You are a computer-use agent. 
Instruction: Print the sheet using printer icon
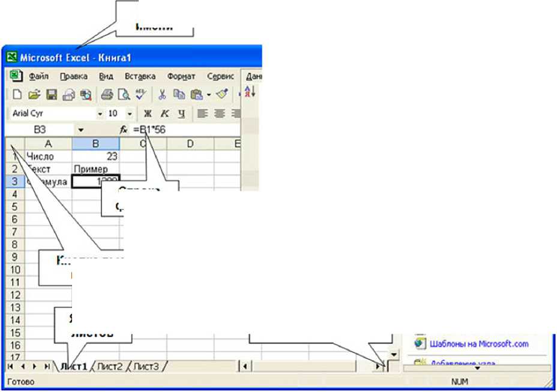point(107,94)
